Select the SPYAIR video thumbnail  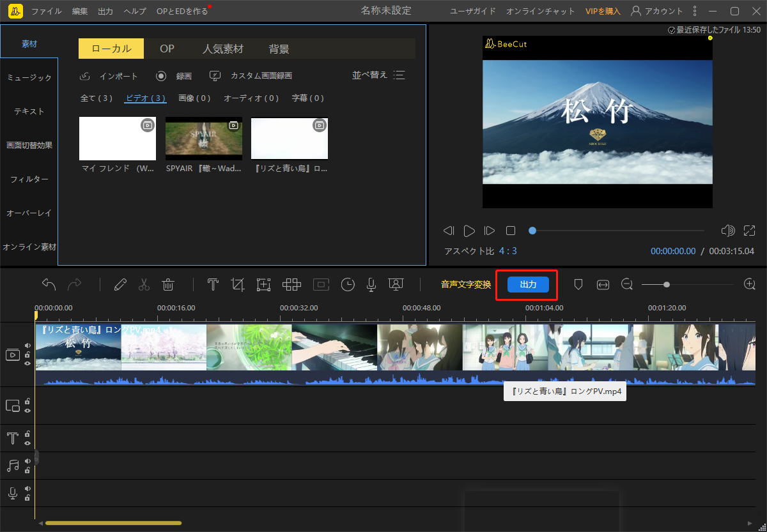pos(204,139)
